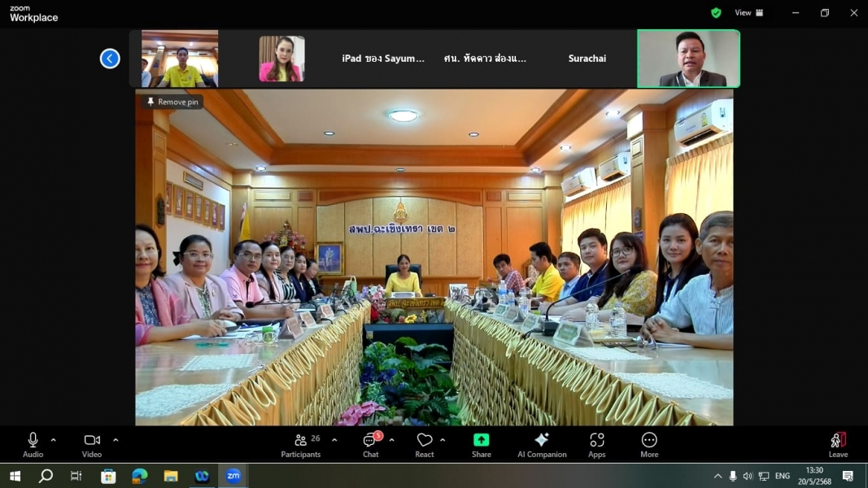Open Chat panel
The height and width of the screenshot is (488, 868).
(371, 445)
